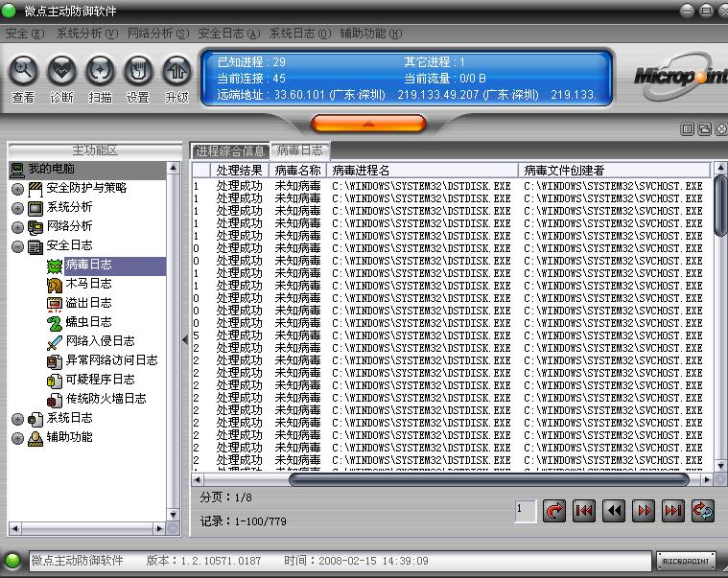Click the 升级 upgrade arrow icon
The image size is (728, 578).
[176, 71]
